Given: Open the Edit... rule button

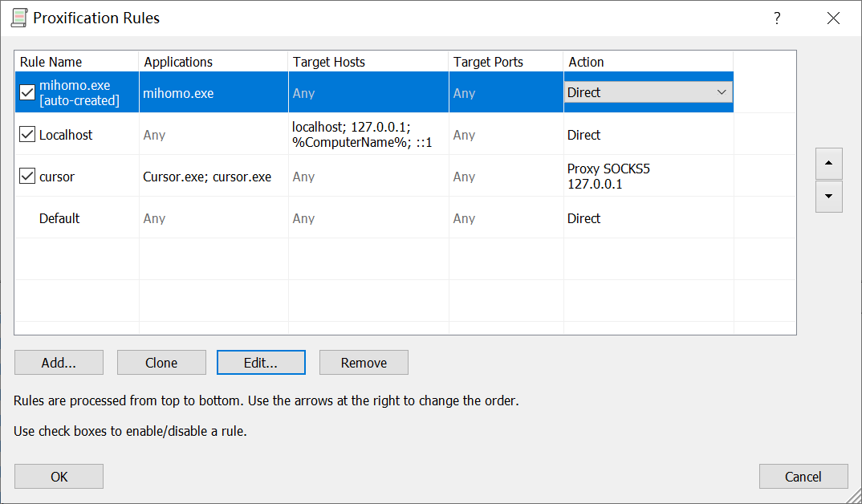Looking at the screenshot, I should (x=261, y=363).
